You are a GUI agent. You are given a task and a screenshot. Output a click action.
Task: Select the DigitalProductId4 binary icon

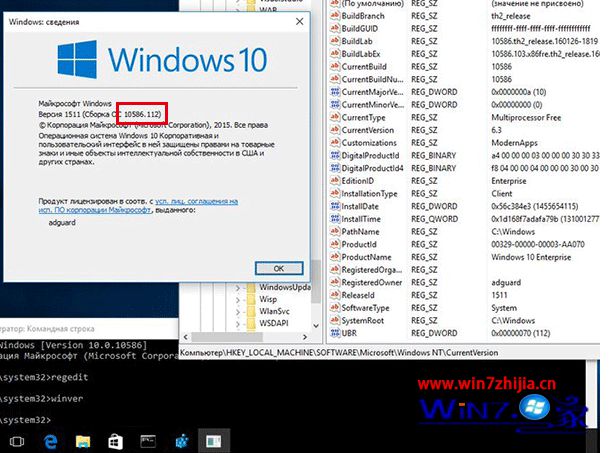tap(335, 168)
